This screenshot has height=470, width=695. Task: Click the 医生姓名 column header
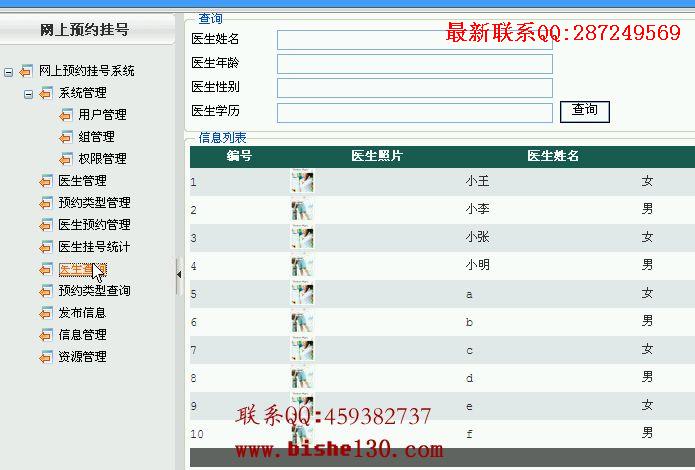553,156
